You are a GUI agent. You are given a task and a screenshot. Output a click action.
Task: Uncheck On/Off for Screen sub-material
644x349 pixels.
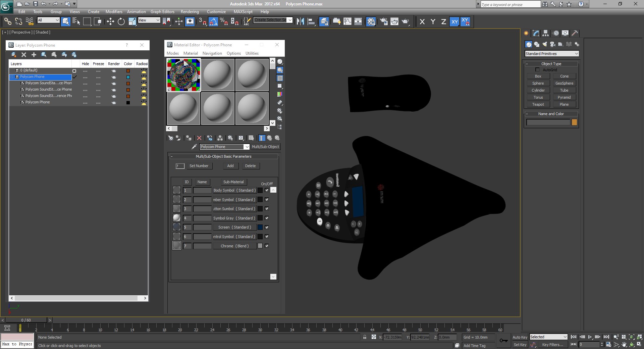(267, 227)
